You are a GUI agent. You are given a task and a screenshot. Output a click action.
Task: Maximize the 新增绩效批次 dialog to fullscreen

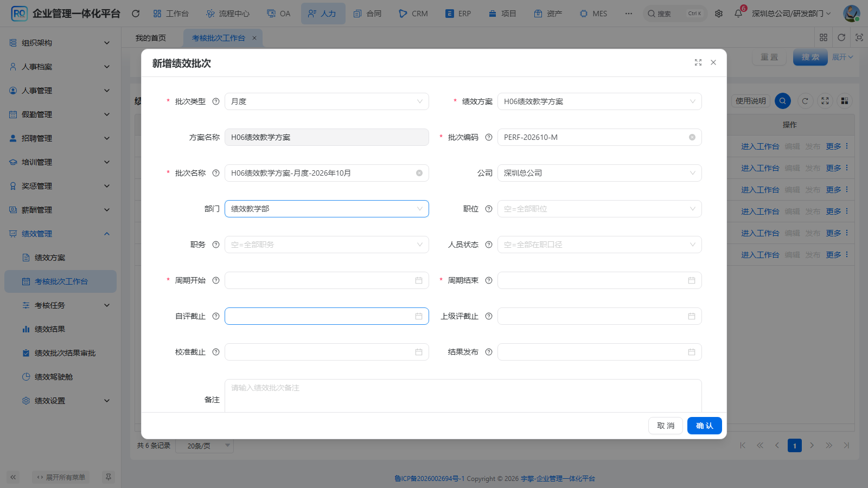point(698,63)
